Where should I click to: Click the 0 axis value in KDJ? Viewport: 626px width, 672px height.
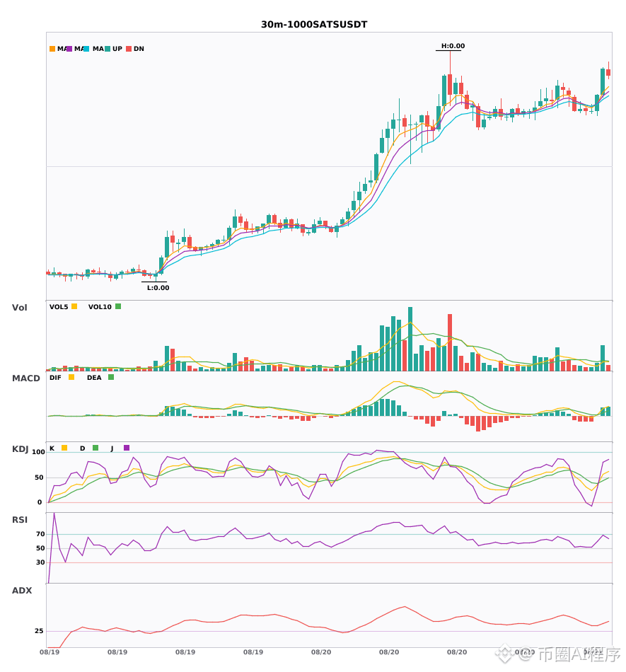coord(40,502)
